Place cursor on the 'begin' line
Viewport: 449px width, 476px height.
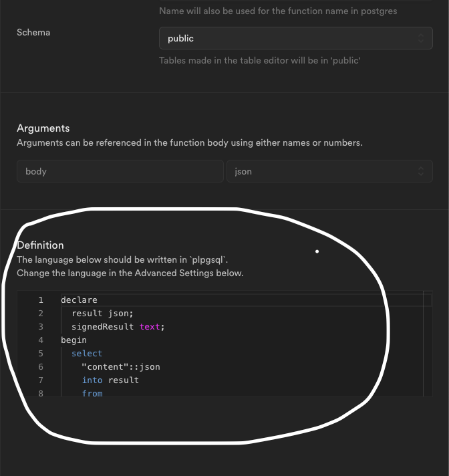tap(73, 340)
